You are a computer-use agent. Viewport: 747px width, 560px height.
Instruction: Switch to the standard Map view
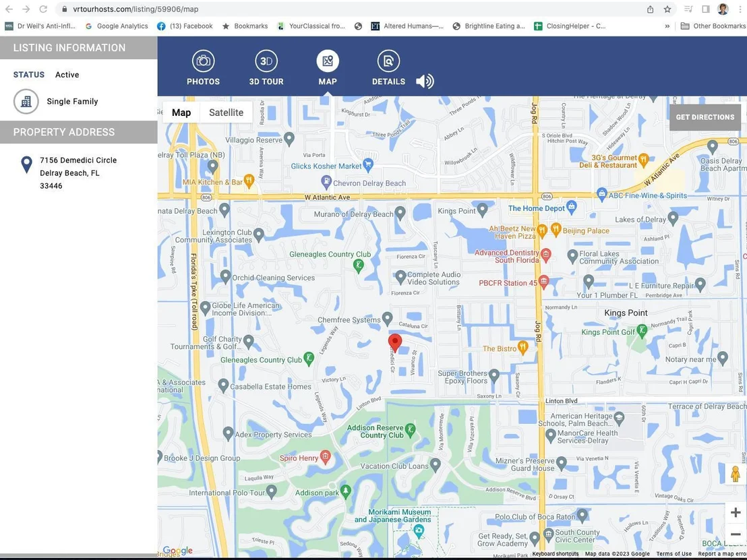click(181, 113)
